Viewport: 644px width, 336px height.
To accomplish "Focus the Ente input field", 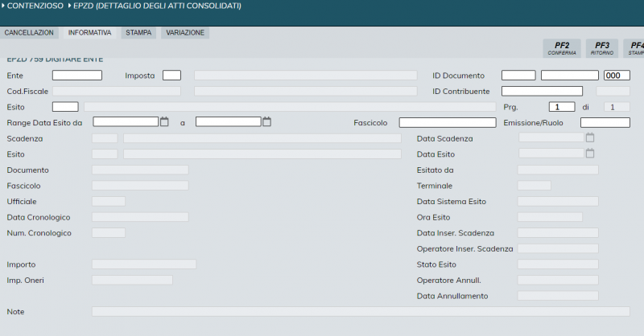I will pyautogui.click(x=77, y=76).
